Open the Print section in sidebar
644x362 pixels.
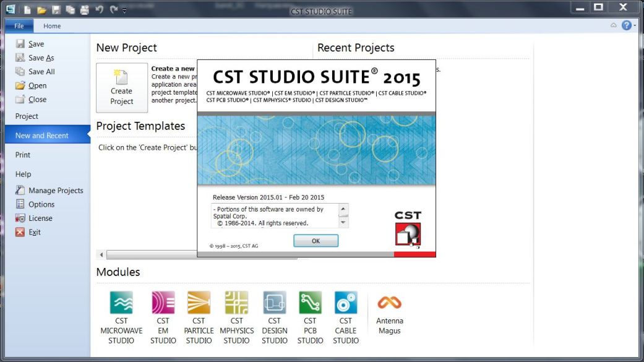tap(23, 155)
